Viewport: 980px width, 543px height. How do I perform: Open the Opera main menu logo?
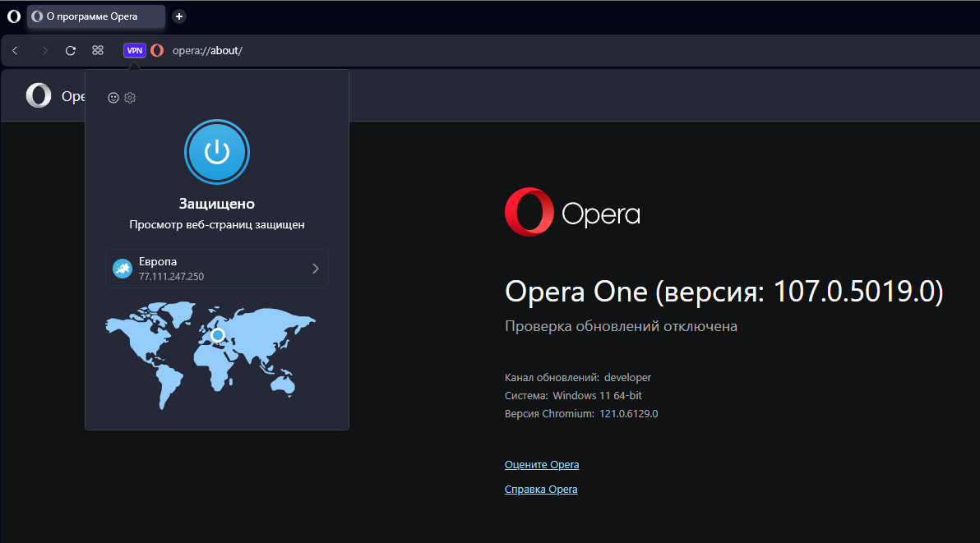14,16
